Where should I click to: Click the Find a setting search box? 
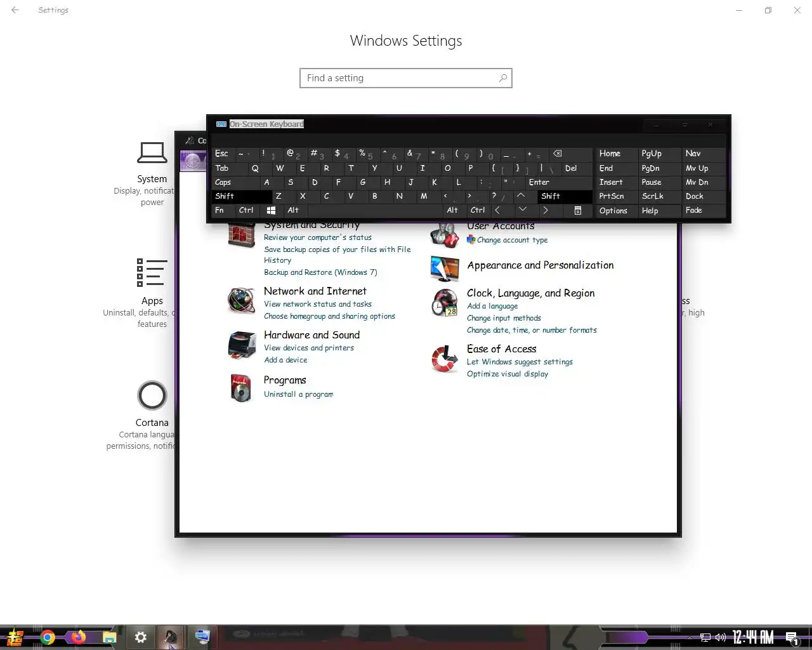click(405, 78)
